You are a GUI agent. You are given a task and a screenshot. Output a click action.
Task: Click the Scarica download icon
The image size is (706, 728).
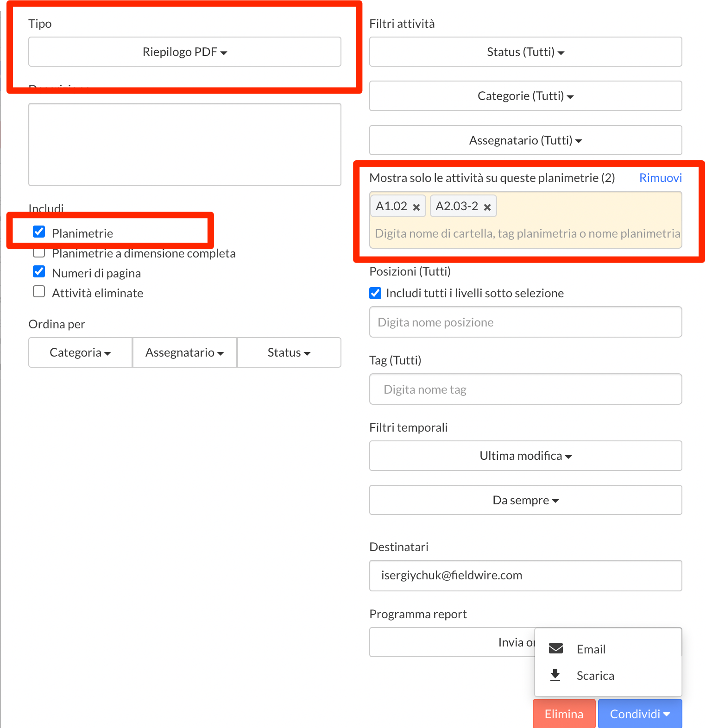555,675
